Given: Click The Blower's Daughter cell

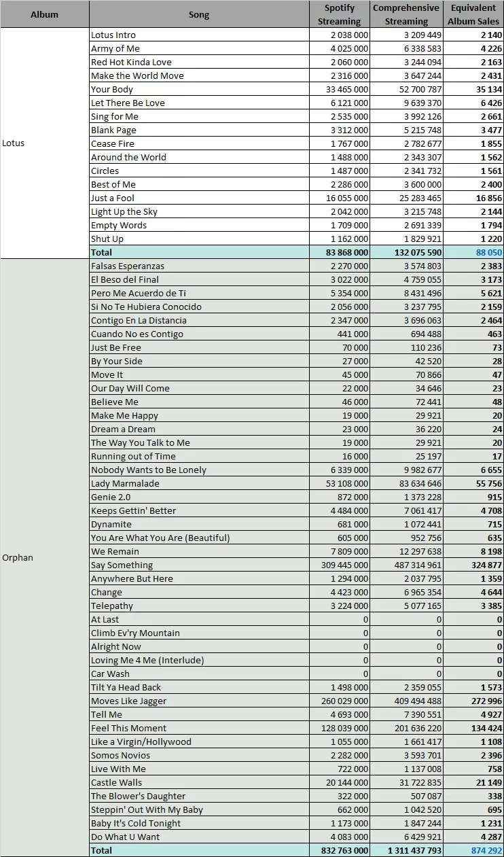Looking at the screenshot, I should click(x=199, y=796).
